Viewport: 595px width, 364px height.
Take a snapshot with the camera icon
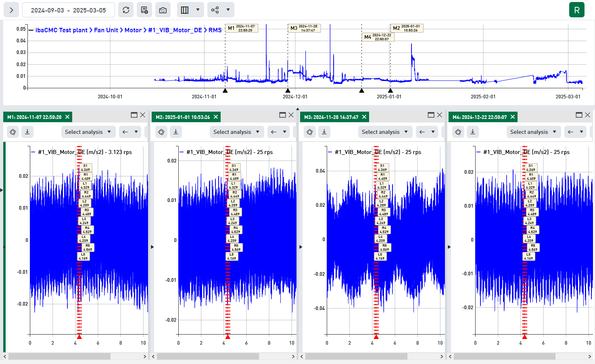point(163,10)
